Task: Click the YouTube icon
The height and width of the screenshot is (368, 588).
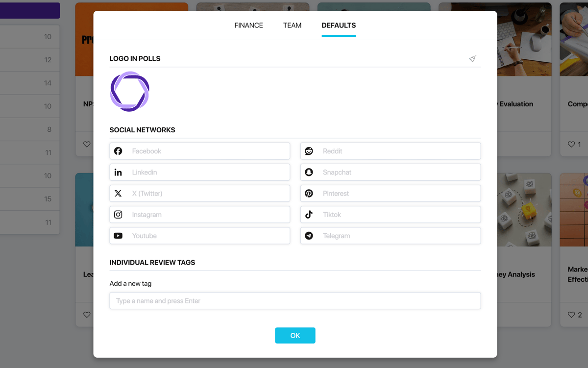Action: pyautogui.click(x=118, y=236)
